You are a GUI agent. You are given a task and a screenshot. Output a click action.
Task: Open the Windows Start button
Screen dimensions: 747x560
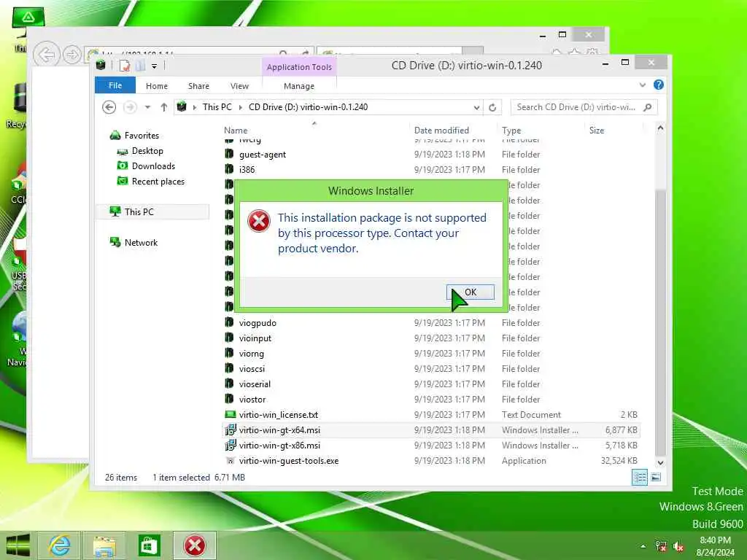(18, 545)
